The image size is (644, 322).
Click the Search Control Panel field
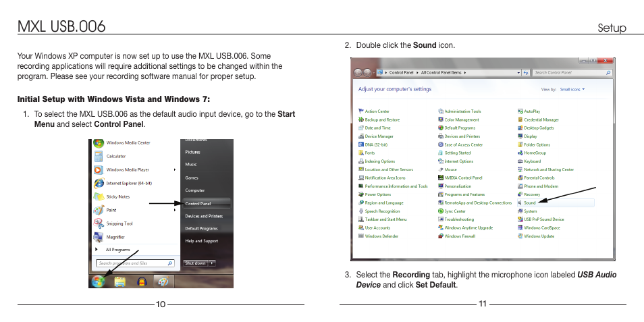pos(572,73)
